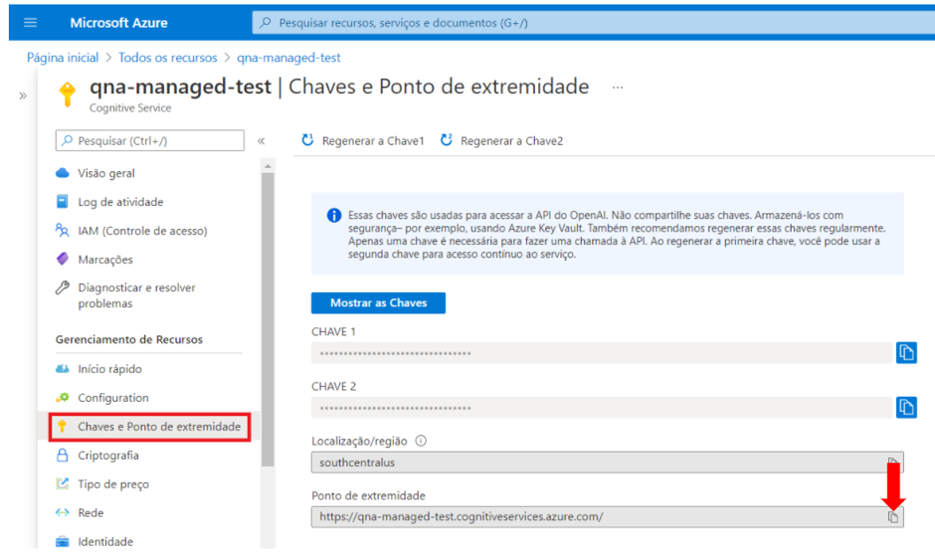The image size is (935, 560).
Task: Click the refresh icon of Regenerar a Chave1
Action: pos(307,140)
